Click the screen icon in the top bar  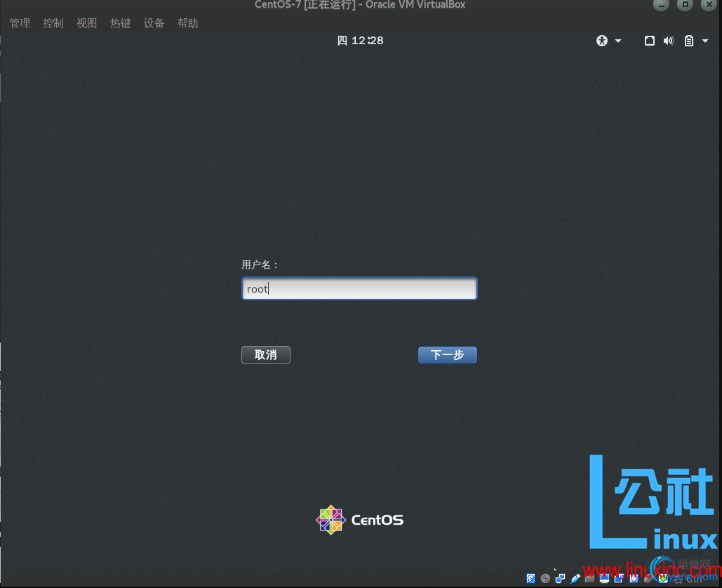pyautogui.click(x=649, y=41)
